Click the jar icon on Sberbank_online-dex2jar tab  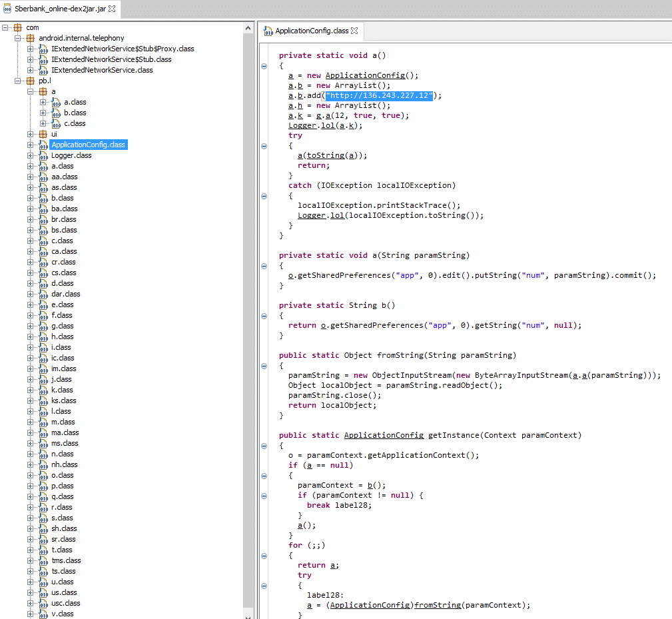(7, 9)
